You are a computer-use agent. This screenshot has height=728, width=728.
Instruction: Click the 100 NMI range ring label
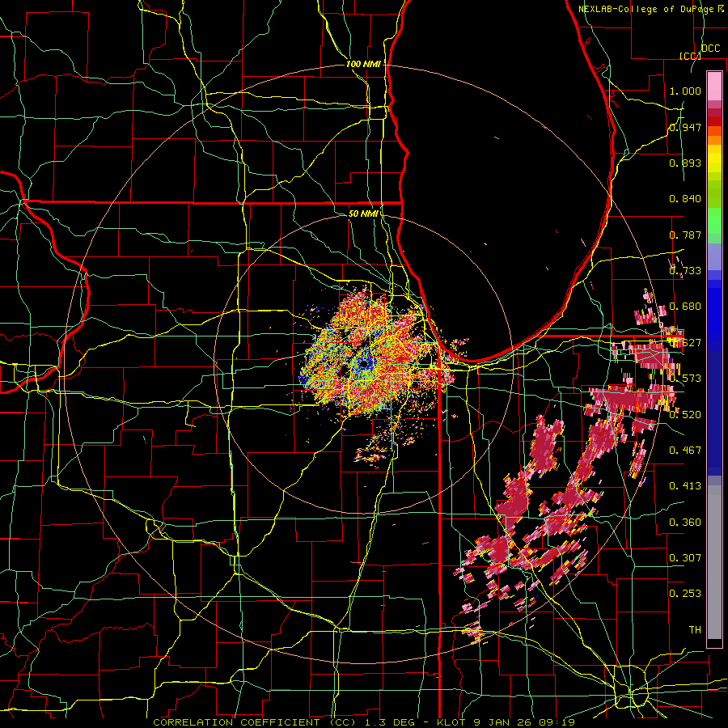(x=363, y=64)
